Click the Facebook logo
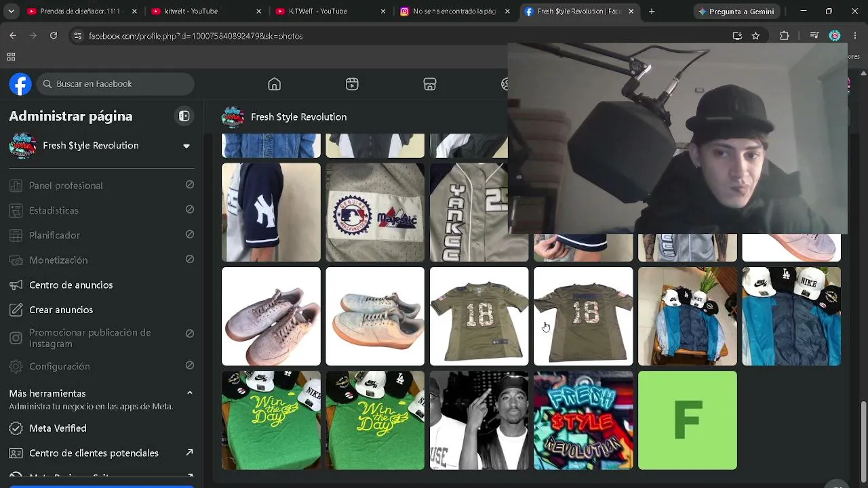Viewport: 868px width, 488px height. point(20,84)
